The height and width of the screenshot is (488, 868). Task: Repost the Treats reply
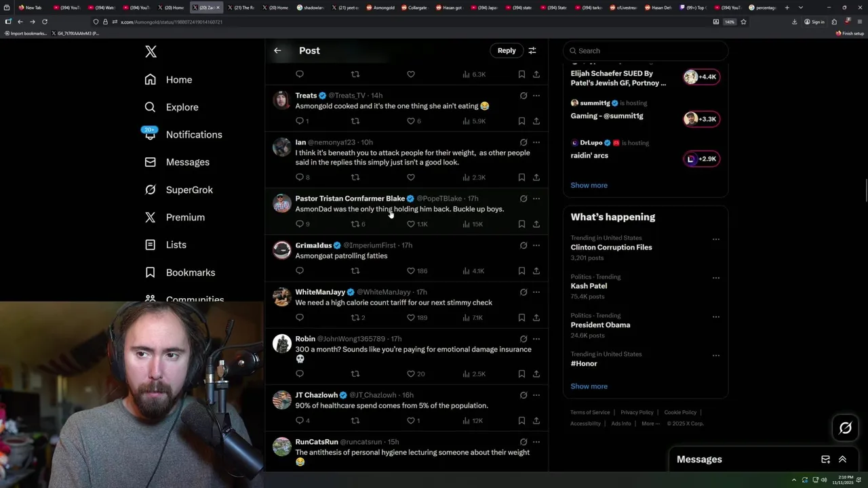click(x=355, y=121)
